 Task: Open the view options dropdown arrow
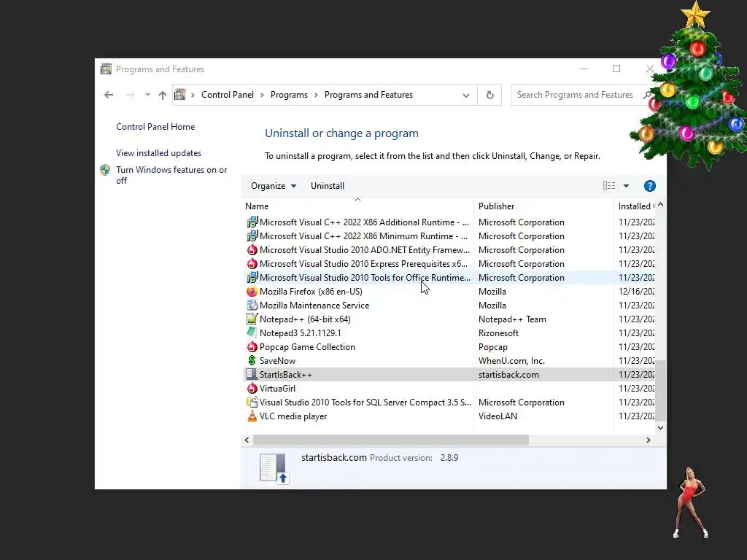click(627, 186)
